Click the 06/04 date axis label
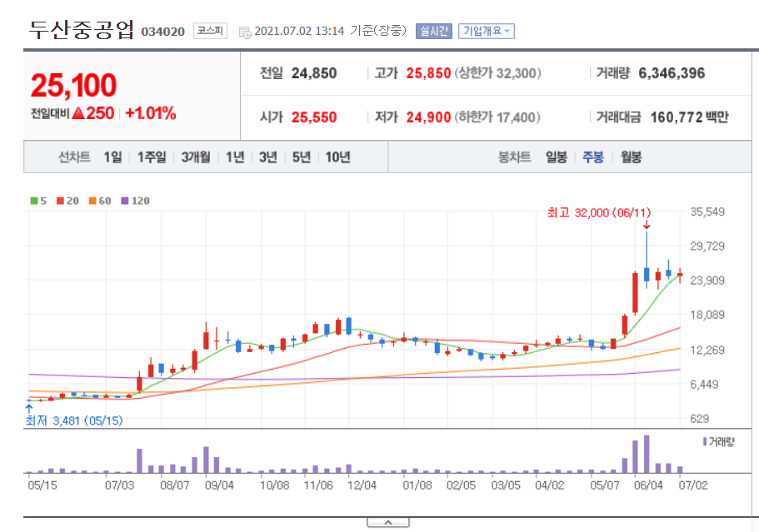 (648, 485)
